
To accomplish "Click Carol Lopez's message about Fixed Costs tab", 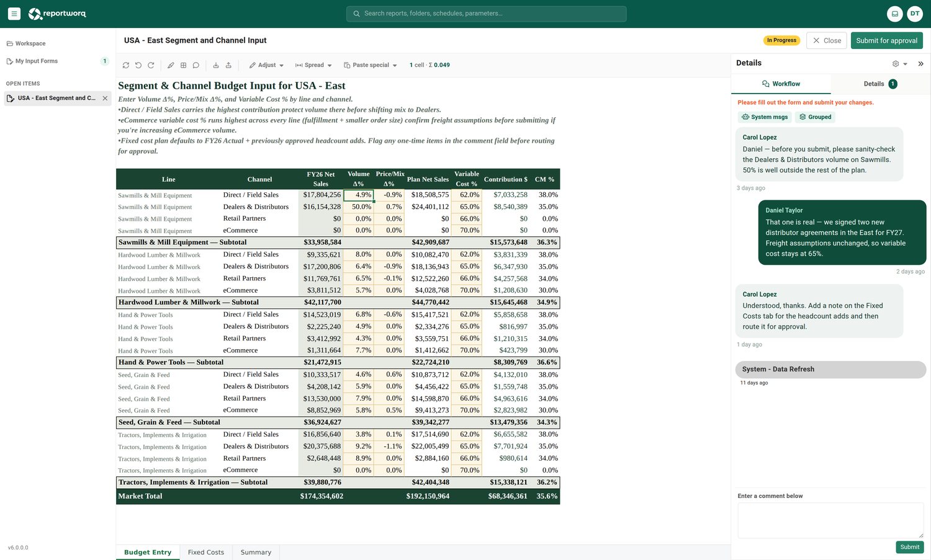I will (x=819, y=311).
